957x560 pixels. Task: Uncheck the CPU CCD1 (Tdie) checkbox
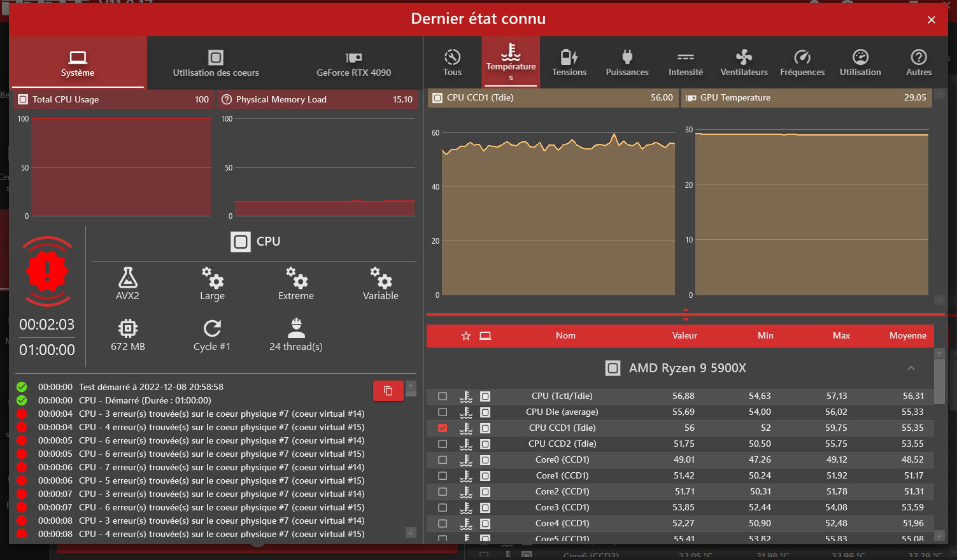[443, 428]
